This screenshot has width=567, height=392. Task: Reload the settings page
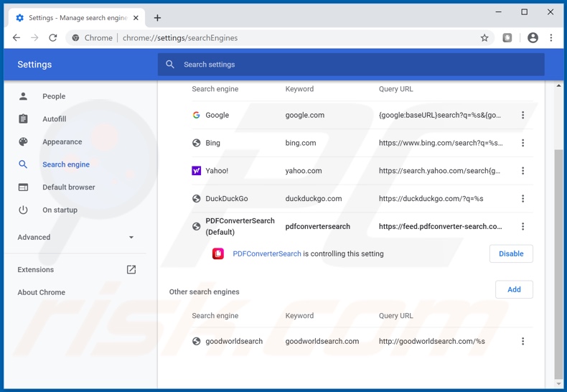[53, 37]
